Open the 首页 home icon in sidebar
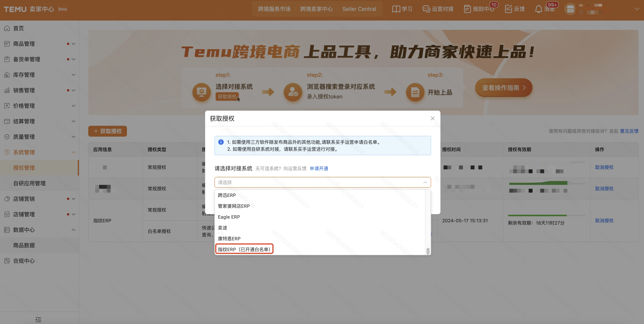Viewport: 644px width, 324px height. [7, 28]
